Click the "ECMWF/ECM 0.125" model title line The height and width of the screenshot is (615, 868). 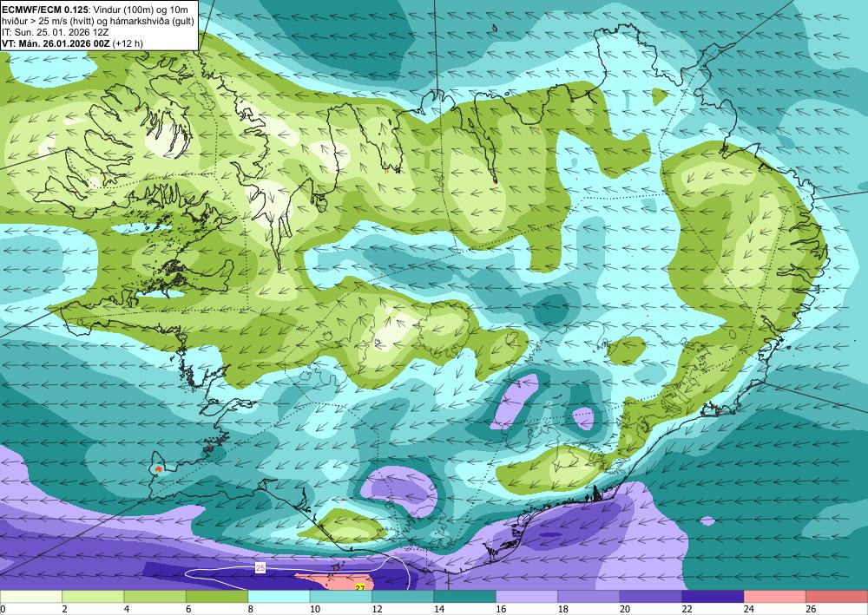tap(95, 9)
